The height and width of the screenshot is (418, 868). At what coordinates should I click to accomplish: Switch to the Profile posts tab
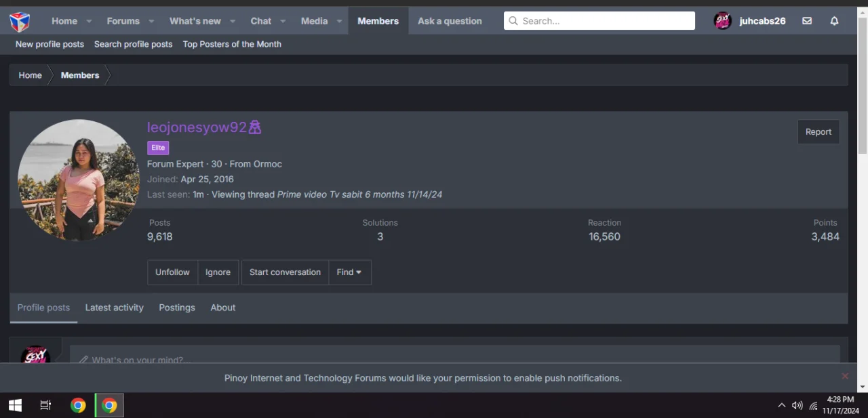point(43,308)
